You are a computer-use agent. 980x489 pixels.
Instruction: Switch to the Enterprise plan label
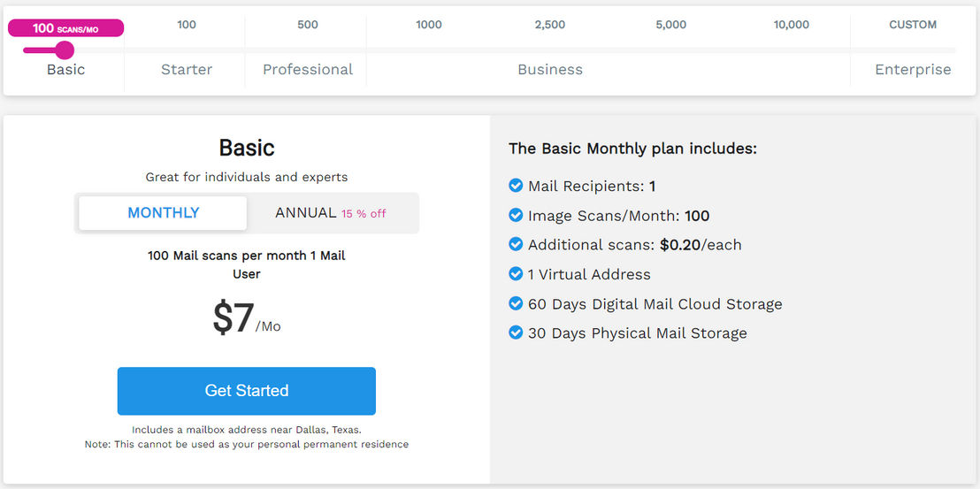tap(913, 69)
